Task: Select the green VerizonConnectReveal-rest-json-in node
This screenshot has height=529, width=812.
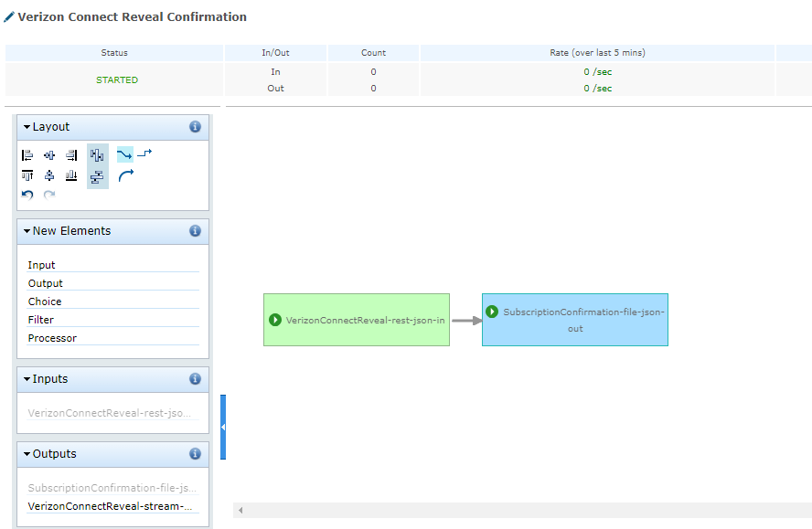Action: point(357,320)
